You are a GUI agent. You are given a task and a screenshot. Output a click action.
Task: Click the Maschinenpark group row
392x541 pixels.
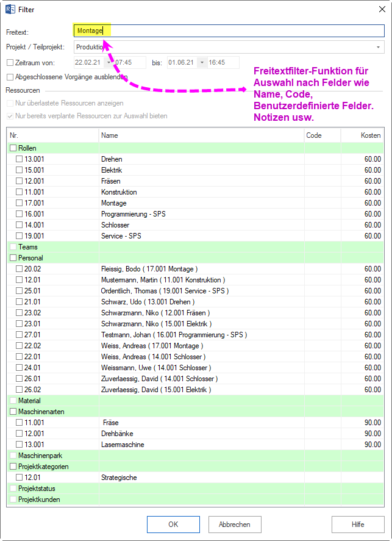(195, 456)
